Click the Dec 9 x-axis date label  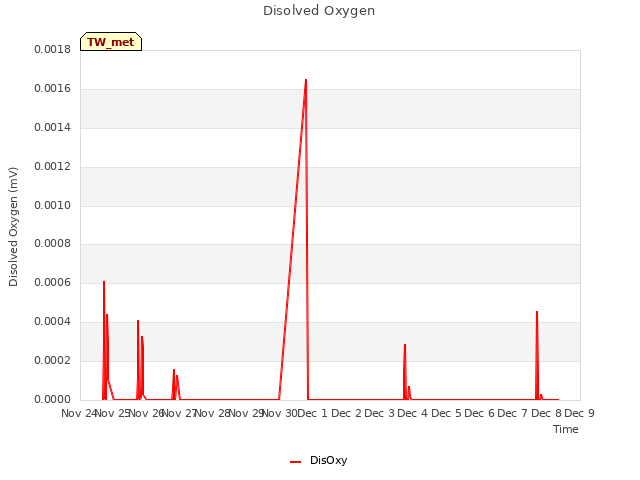[579, 413]
